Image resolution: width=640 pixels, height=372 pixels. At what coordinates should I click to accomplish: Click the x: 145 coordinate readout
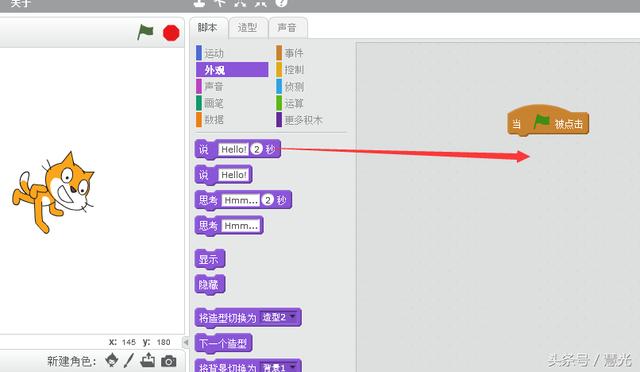click(x=122, y=342)
